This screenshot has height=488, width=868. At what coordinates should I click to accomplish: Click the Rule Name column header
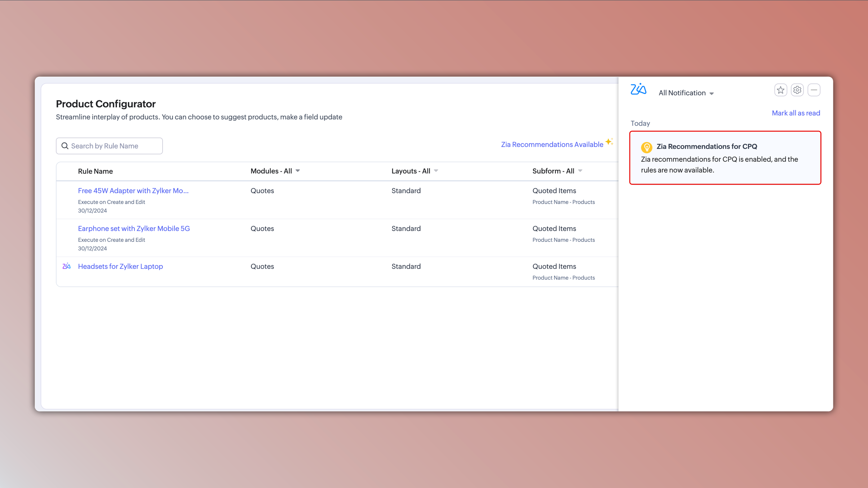click(x=95, y=171)
